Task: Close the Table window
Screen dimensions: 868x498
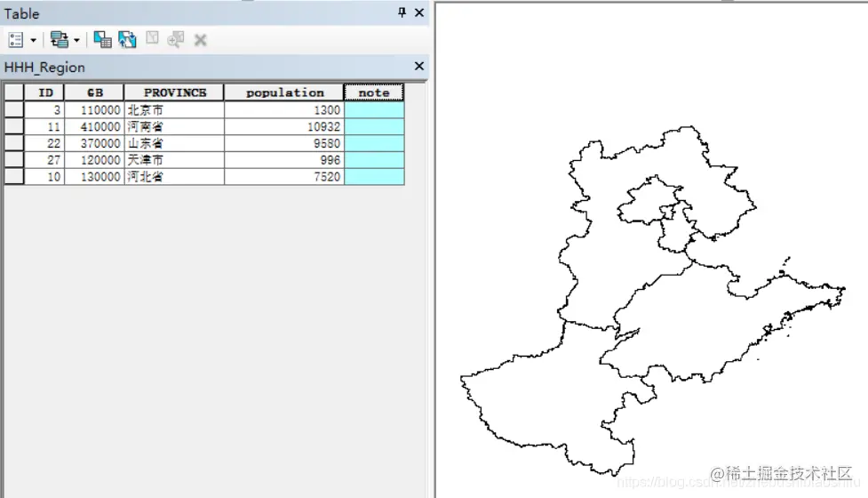Action: [x=419, y=12]
